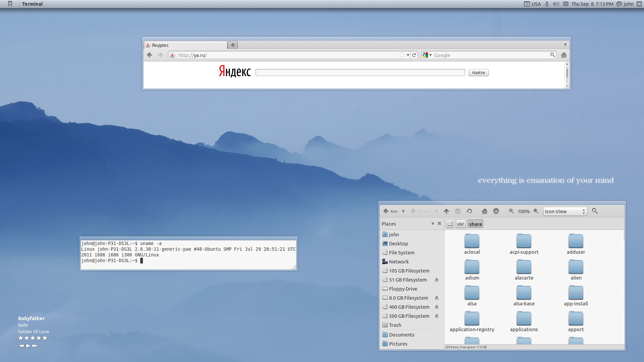Viewport: 644px width, 362px height.
Task: Open 105 GB Filesystem in sidebar
Action: coord(412,271)
